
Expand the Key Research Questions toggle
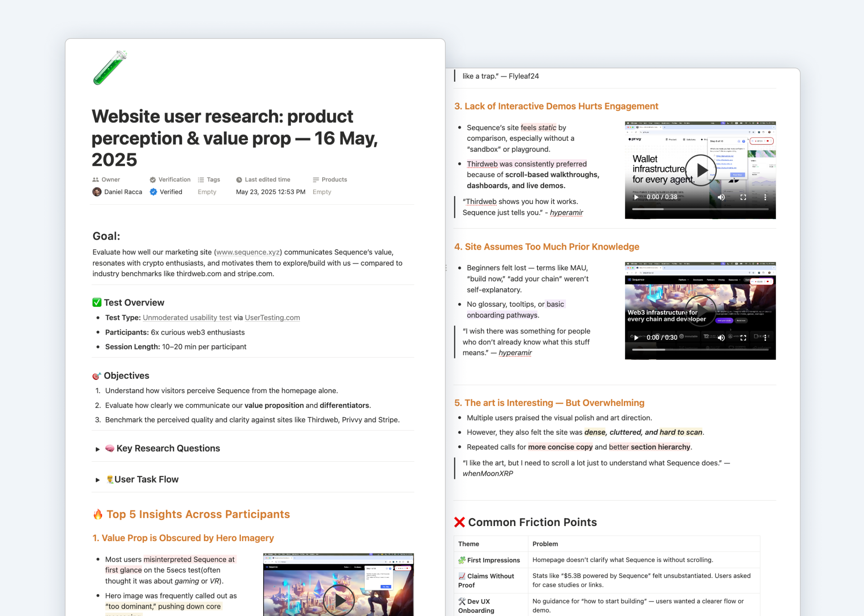pos(98,449)
